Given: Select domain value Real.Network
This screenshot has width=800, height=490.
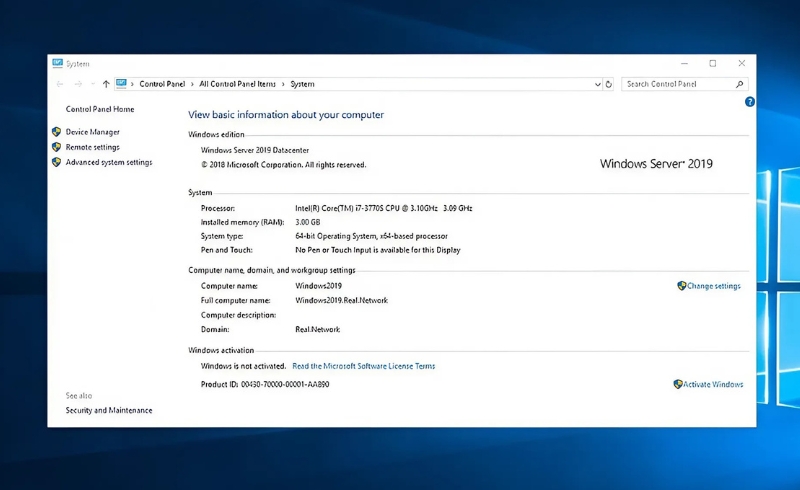Looking at the screenshot, I should point(317,330).
